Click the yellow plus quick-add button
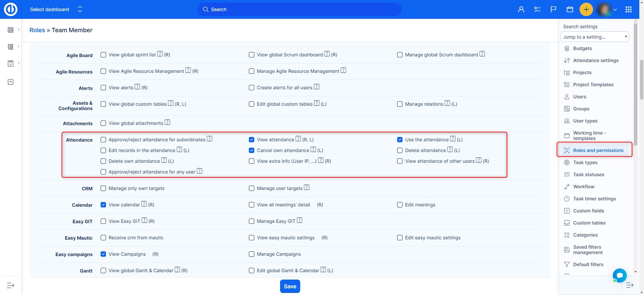Viewport: 644px width, 295px height. pyautogui.click(x=586, y=9)
